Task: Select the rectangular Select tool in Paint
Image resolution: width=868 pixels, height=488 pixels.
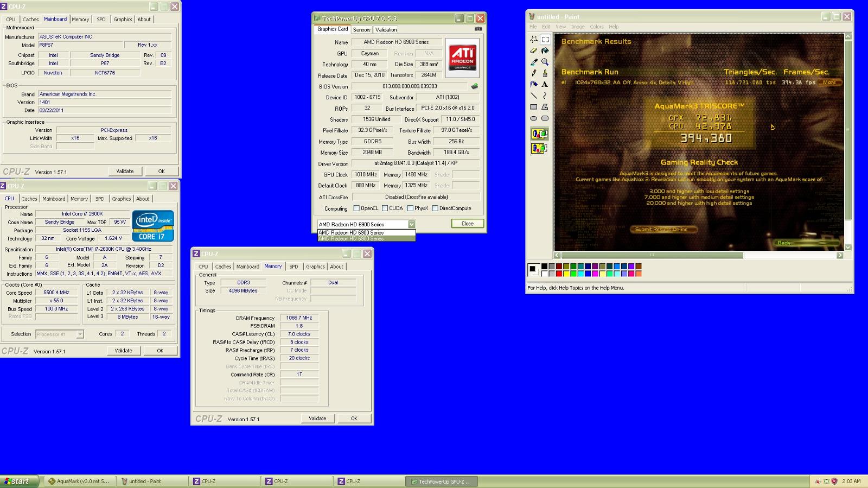Action: pos(545,39)
